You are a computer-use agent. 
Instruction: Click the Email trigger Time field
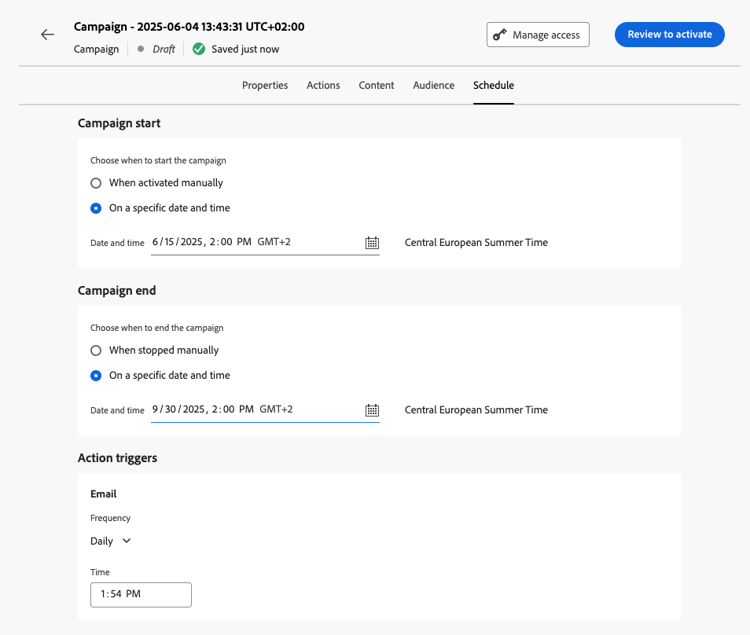click(x=140, y=594)
